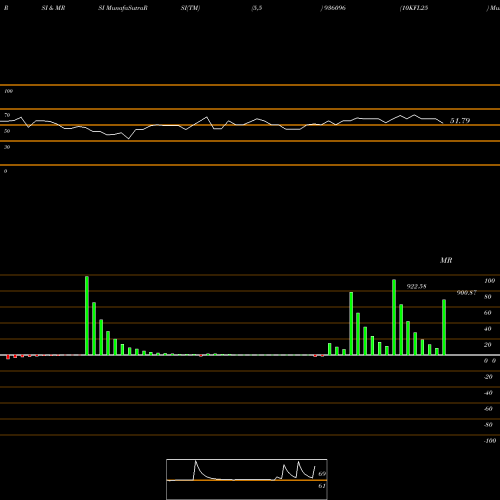This screenshot has height=500, width=500.
Task: Click the end of the RSI line
Action: click(x=443, y=123)
